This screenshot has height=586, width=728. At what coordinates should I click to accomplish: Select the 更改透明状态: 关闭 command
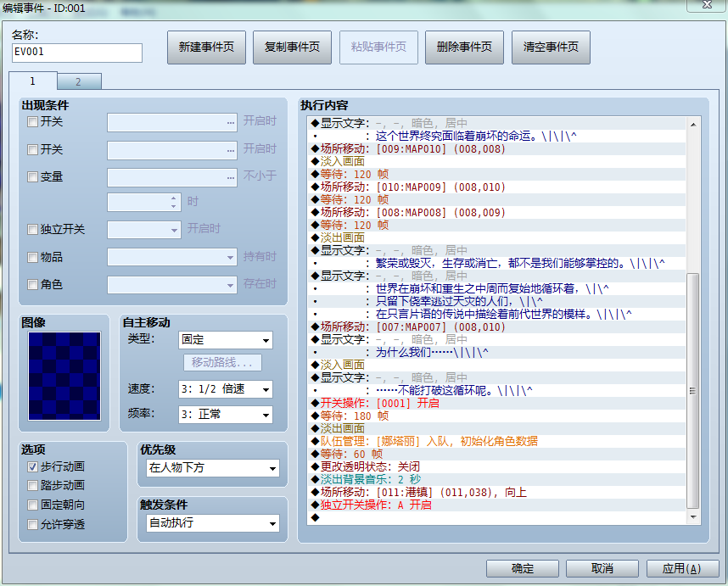tap(496, 466)
